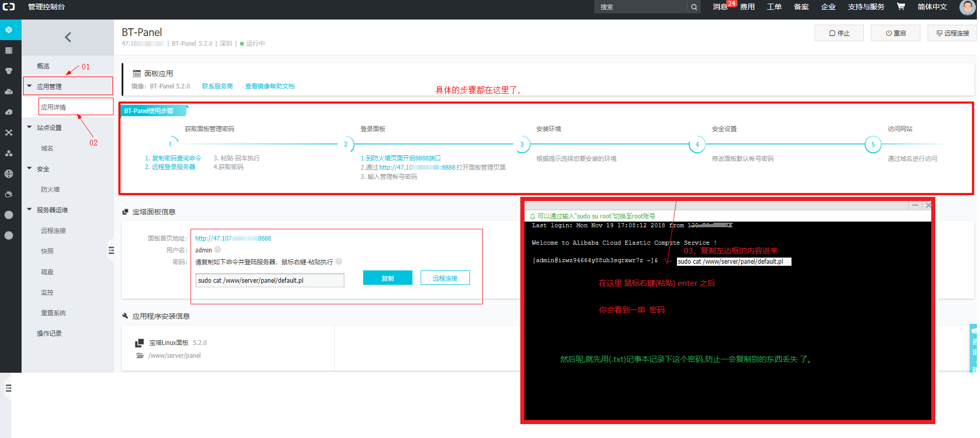980x438 pixels.
Task: Click step 4 circle for 安全设置
Action: pyautogui.click(x=697, y=144)
